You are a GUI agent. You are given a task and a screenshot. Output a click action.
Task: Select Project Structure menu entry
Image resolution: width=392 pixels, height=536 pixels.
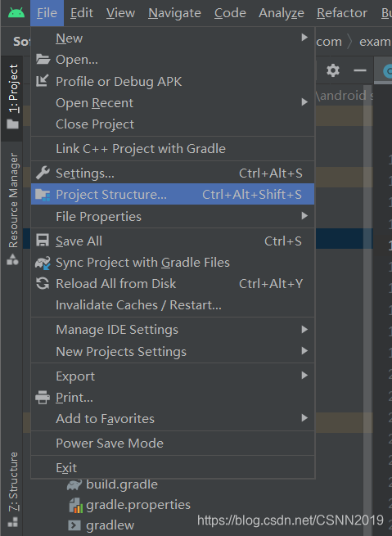[173, 194]
